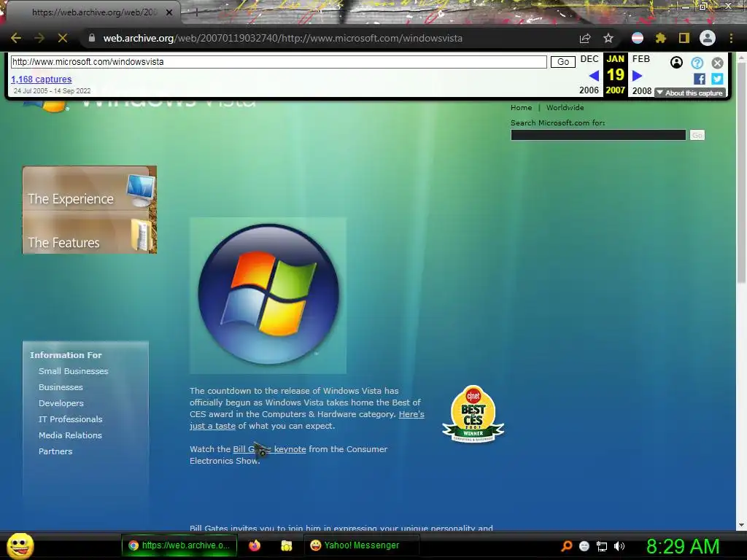Bookmark this page with star icon
Image resolution: width=747 pixels, height=560 pixels.
[608, 38]
